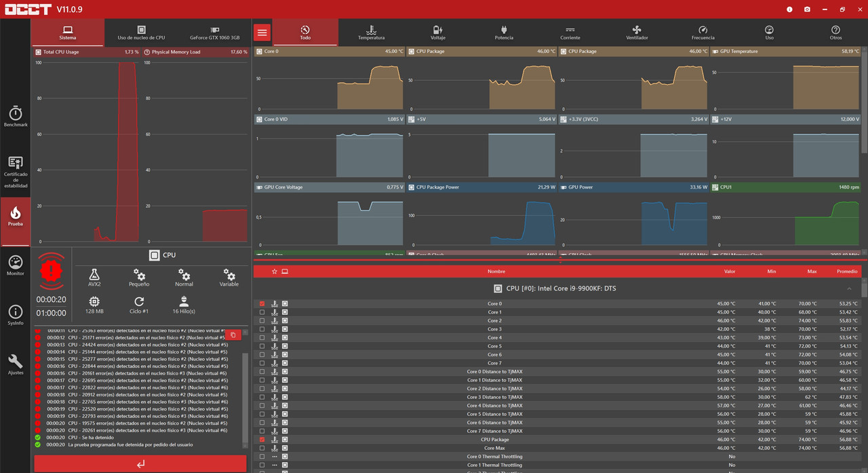This screenshot has height=473, width=868.
Task: Switch to the Temperatura tab
Action: [x=371, y=33]
